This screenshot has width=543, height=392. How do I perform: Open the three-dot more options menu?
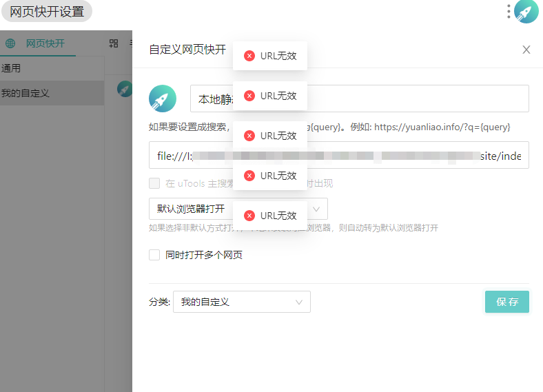click(x=509, y=12)
